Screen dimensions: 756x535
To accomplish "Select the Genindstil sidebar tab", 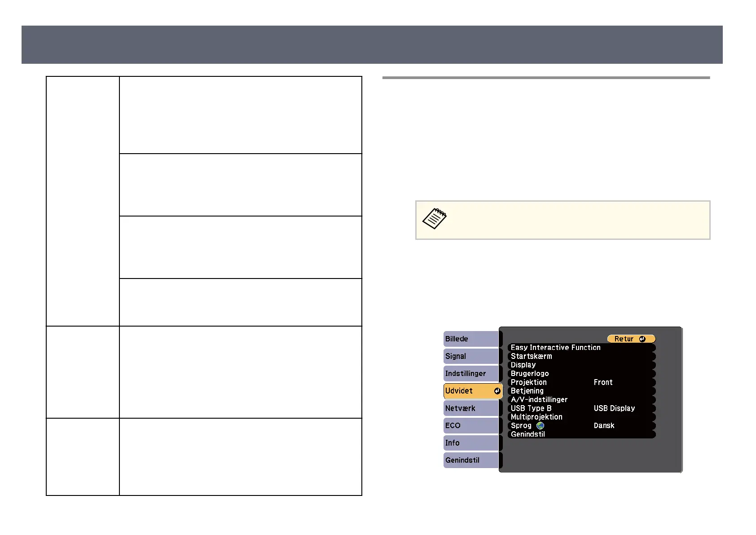I will click(x=470, y=460).
